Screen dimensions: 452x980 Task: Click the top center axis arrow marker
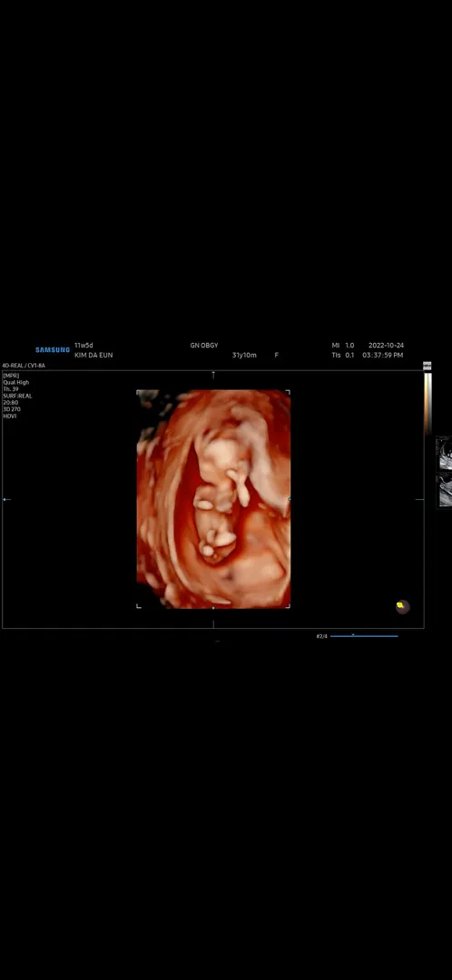(213, 375)
